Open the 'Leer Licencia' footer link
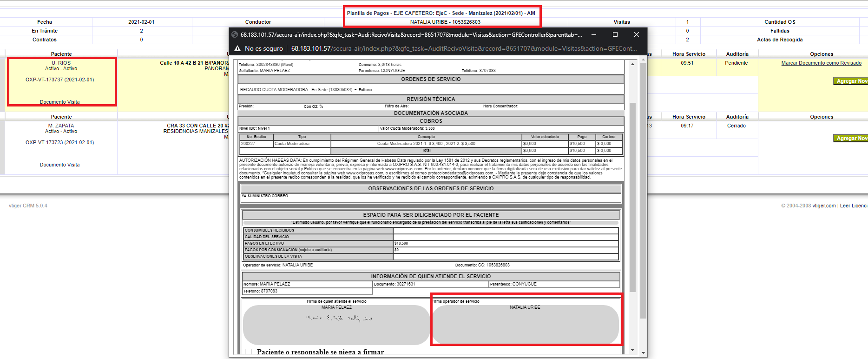Viewport: 868px width, 359px height. point(854,206)
